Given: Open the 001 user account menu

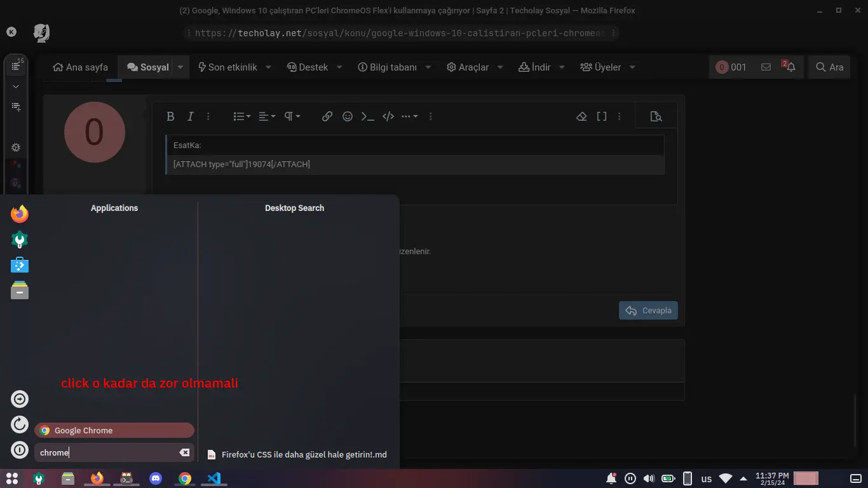Looking at the screenshot, I should (x=731, y=67).
